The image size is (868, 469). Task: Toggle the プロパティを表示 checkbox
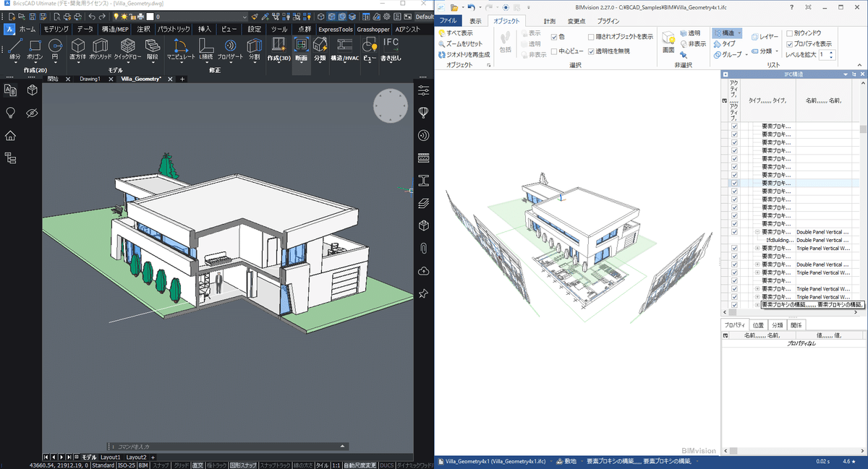tap(790, 43)
